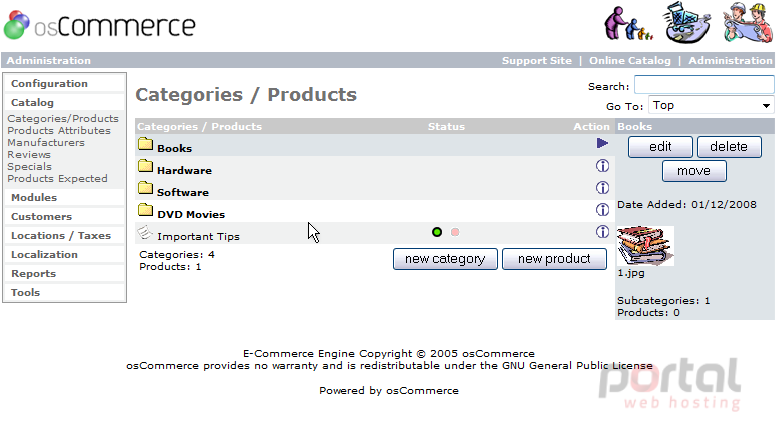
Task: Click the info icon for Hardware row
Action: pos(602,166)
